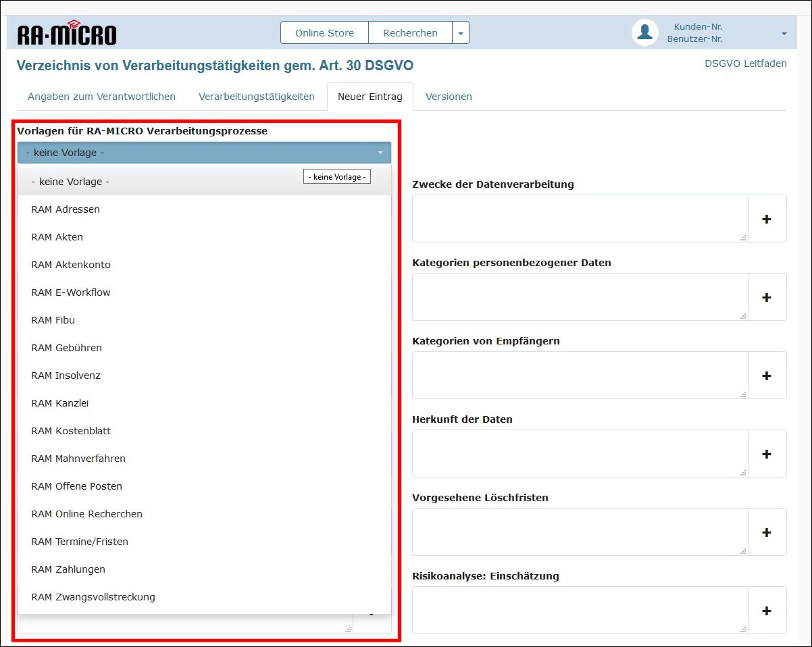Screen dimensions: 812x647
Task: Open the Kunden-Nr. account dropdown arrow
Action: tap(784, 34)
